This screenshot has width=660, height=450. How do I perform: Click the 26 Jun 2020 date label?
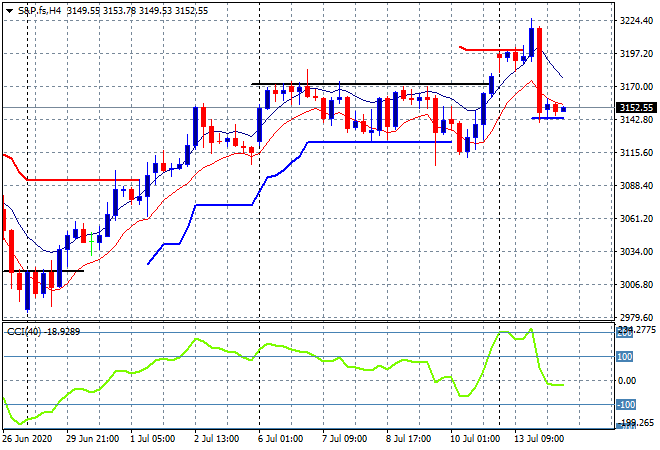click(x=27, y=439)
